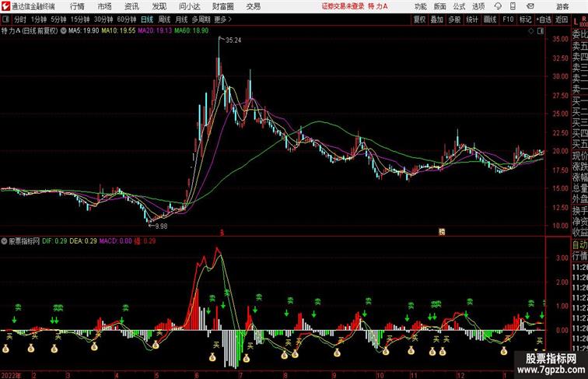
Task: Open the 选项 options menu
Action: pyautogui.click(x=478, y=6)
